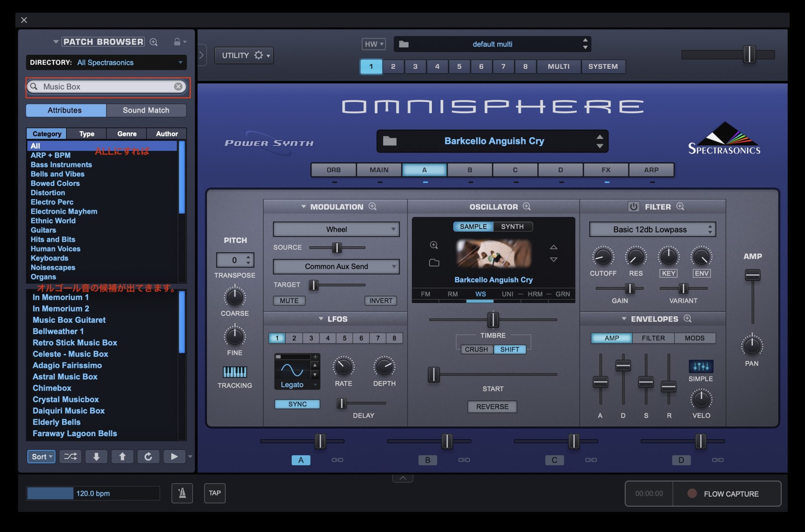Toggle keyboard tracking icon
The width and height of the screenshot is (805, 532).
235,372
